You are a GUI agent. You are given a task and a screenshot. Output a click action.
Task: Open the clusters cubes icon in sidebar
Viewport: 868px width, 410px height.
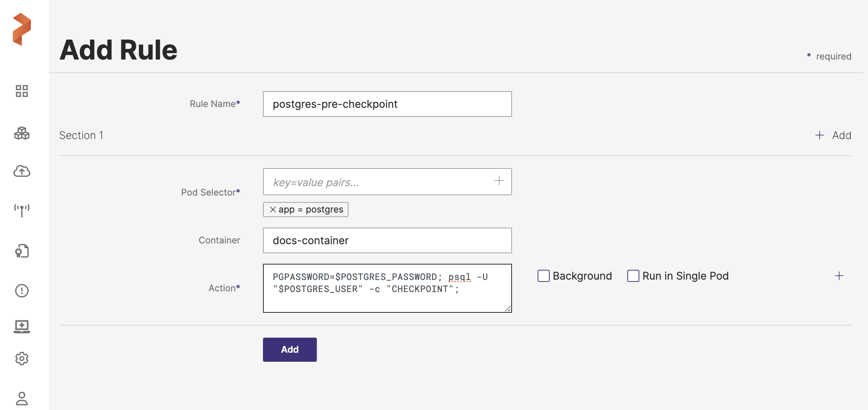point(22,133)
